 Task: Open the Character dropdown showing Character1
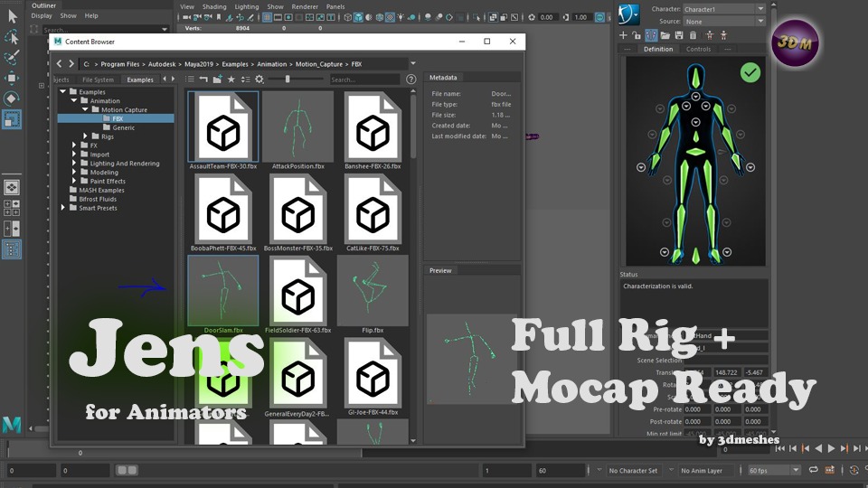[724, 9]
